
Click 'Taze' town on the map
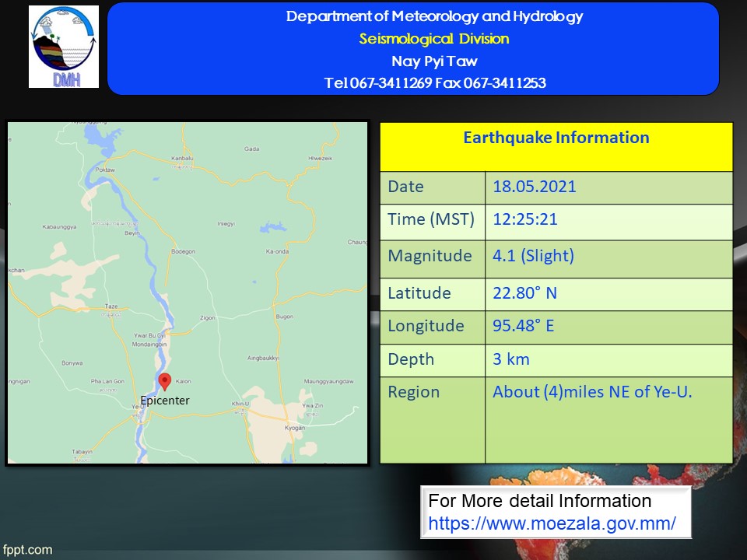coord(111,306)
